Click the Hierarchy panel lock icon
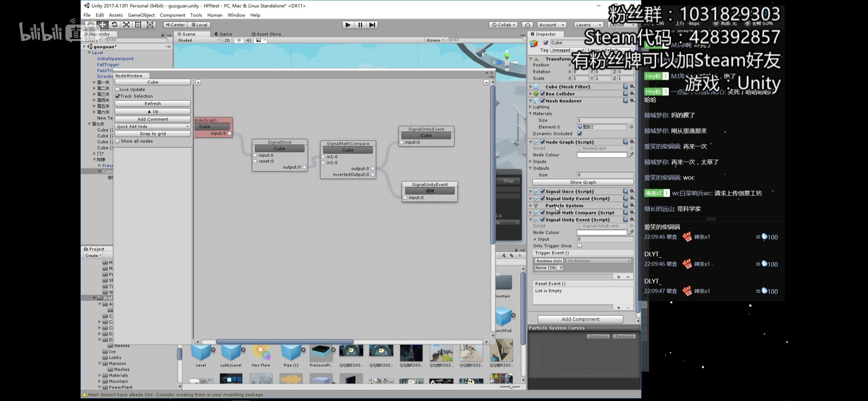The width and height of the screenshot is (868, 401). tap(162, 35)
